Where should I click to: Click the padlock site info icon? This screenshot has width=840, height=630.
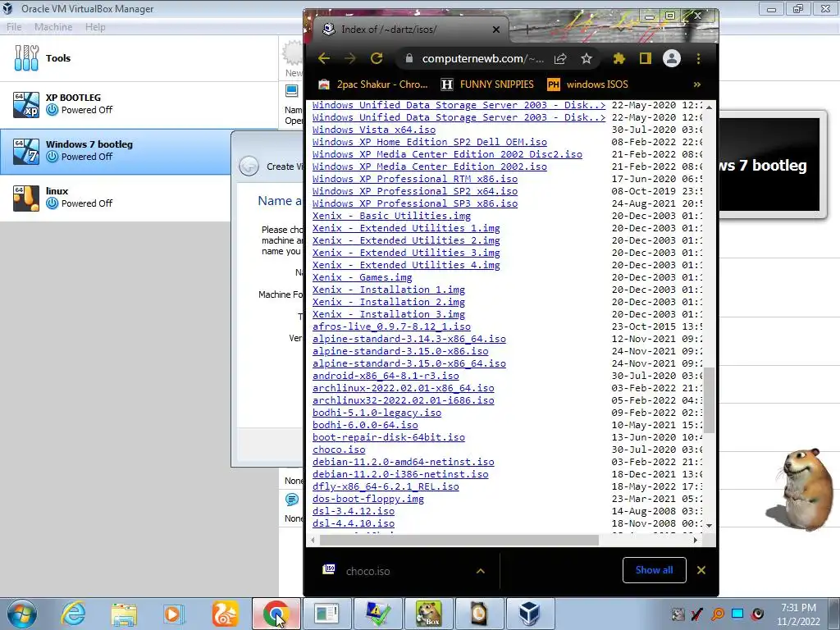[409, 58]
